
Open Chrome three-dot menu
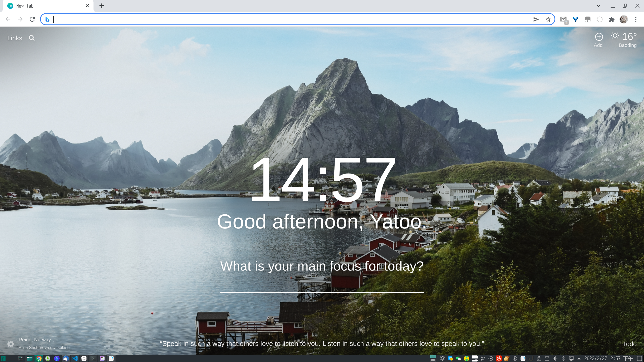(636, 19)
